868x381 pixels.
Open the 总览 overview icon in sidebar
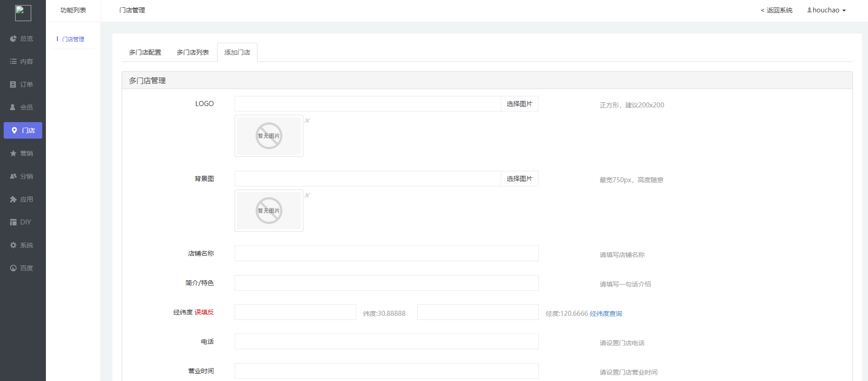point(13,39)
